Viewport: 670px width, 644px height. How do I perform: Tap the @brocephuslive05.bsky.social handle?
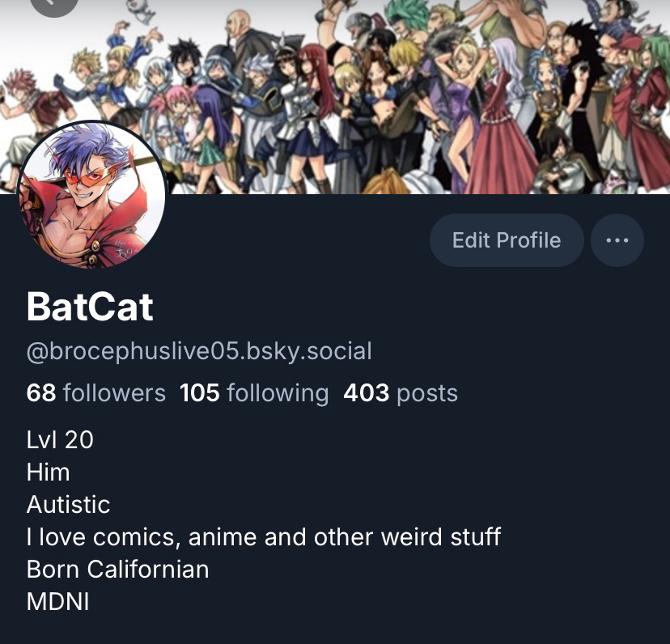(199, 351)
